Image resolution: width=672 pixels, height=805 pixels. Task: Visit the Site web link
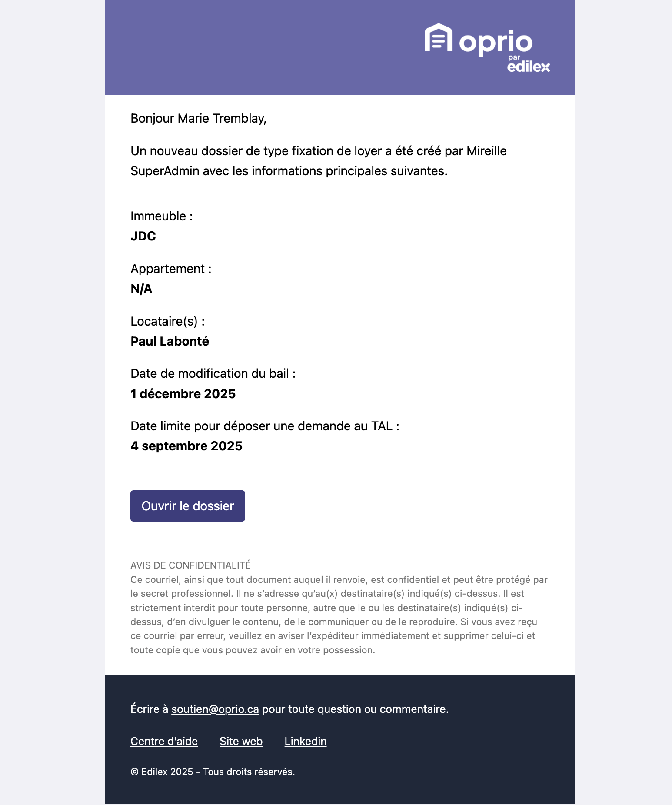click(x=241, y=741)
